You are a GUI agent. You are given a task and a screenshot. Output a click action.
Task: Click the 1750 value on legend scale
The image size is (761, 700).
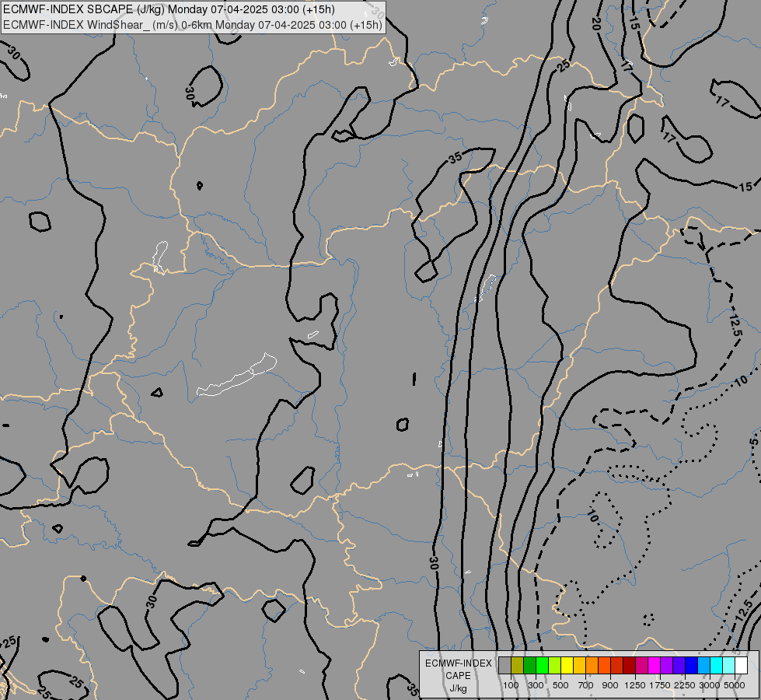pos(660,685)
